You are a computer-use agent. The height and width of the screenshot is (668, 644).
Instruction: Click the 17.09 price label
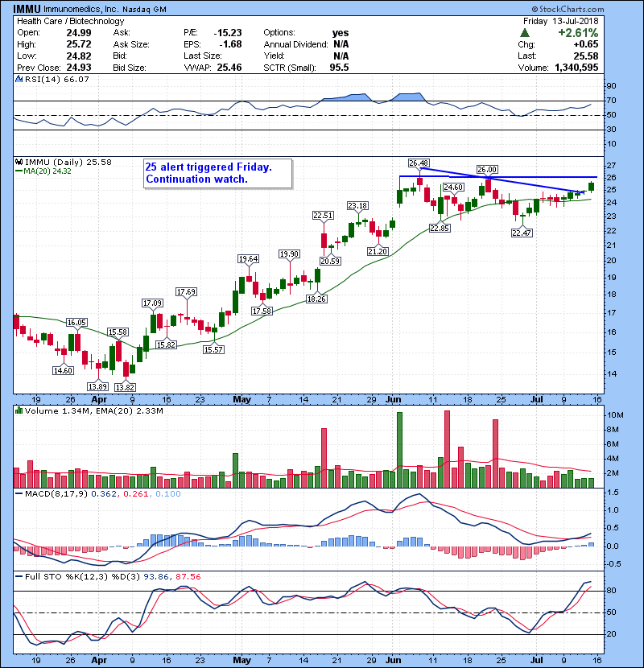152,303
